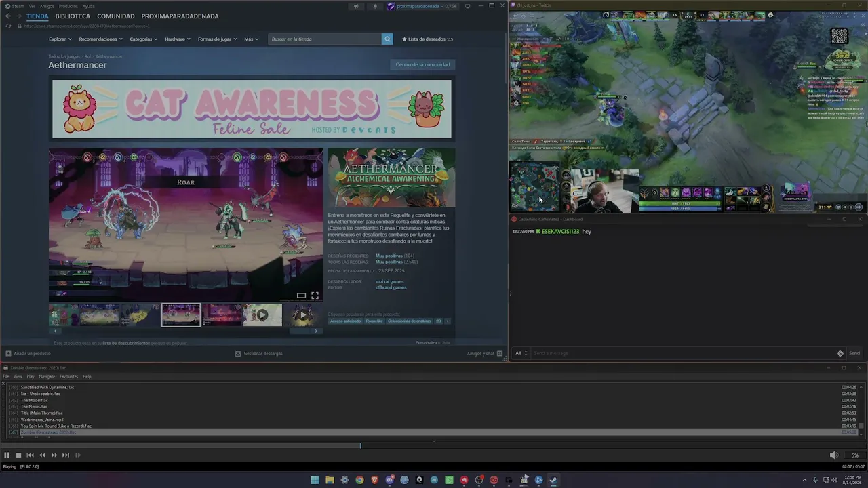The width and height of the screenshot is (868, 488).
Task: Open the mol rai games developer link
Action: click(x=390, y=281)
